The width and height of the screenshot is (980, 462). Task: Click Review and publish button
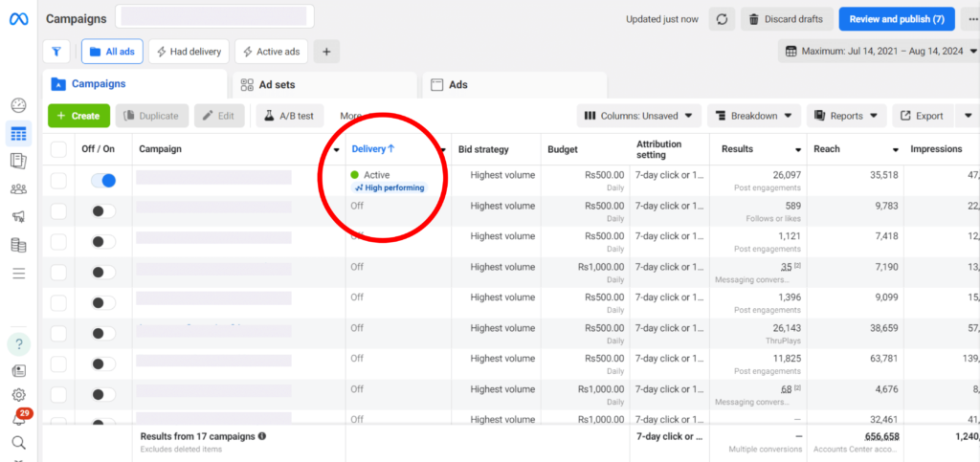click(x=896, y=19)
